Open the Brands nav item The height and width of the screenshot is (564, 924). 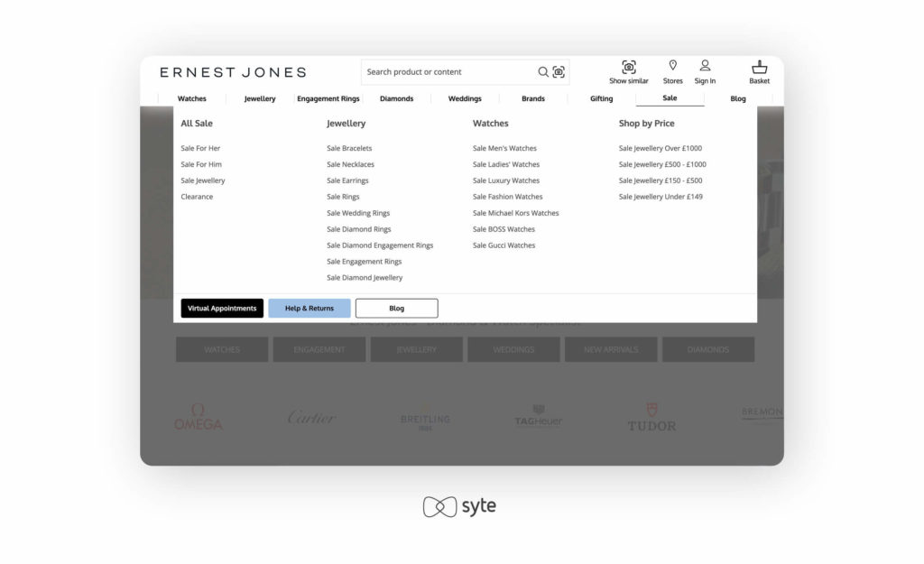(533, 98)
